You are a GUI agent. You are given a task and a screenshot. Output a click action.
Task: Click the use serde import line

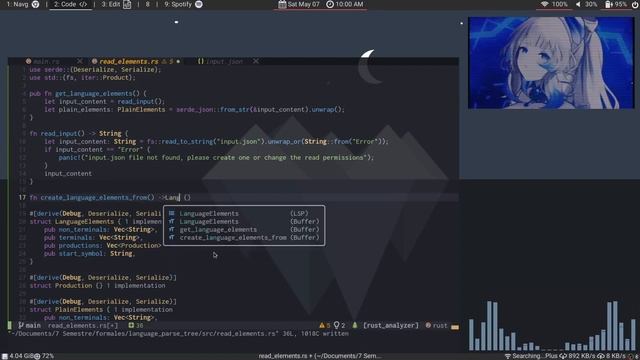click(95, 69)
